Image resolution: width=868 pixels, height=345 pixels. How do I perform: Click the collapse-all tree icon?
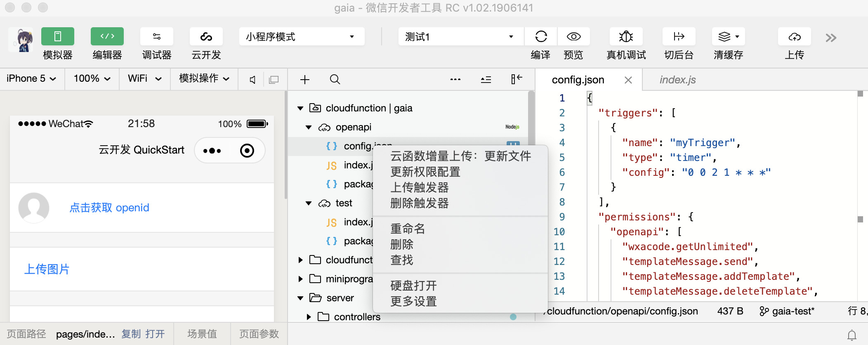(x=486, y=79)
